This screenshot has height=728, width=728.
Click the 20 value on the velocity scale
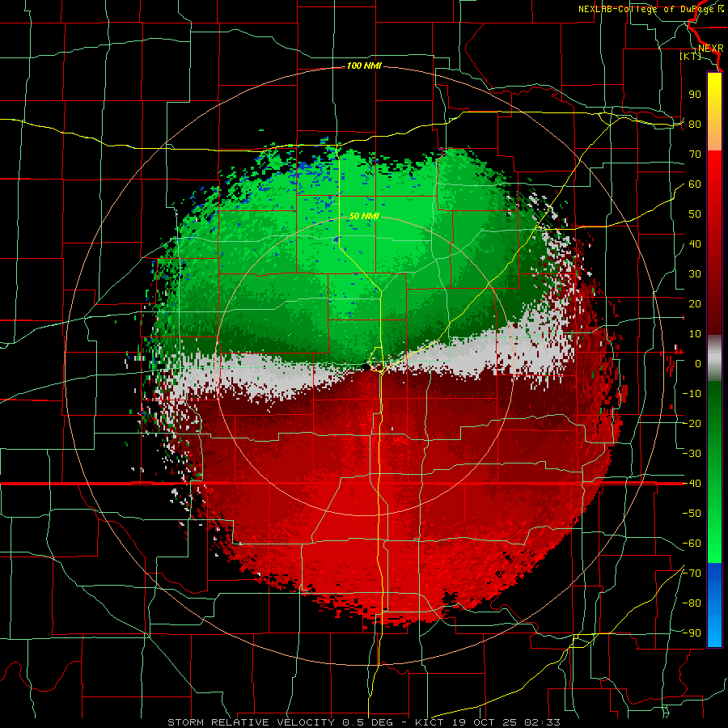695,304
